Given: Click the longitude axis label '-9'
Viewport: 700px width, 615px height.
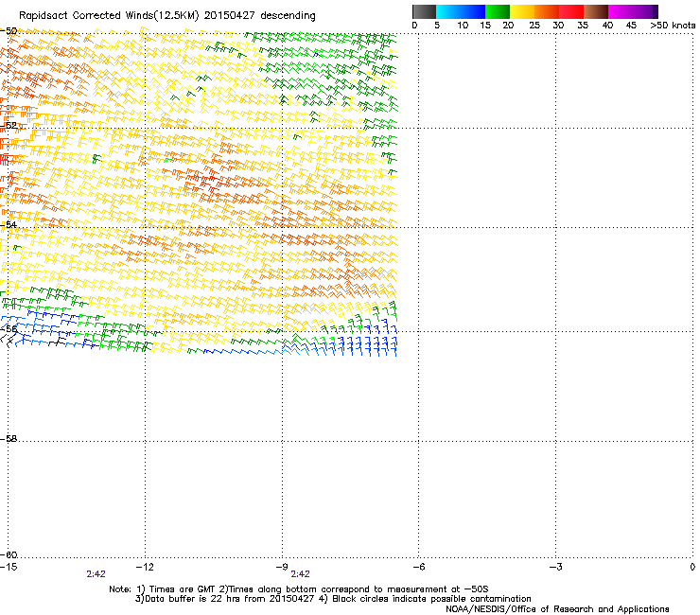Looking at the screenshot, I should point(282,567).
